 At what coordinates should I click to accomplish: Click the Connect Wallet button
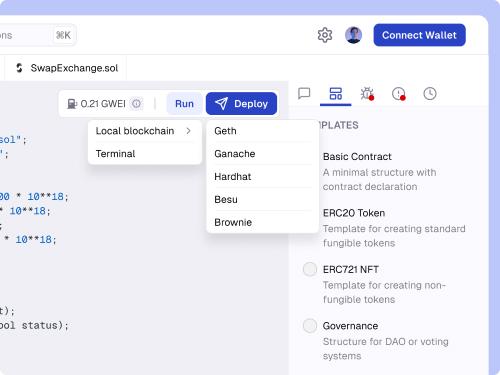[419, 35]
